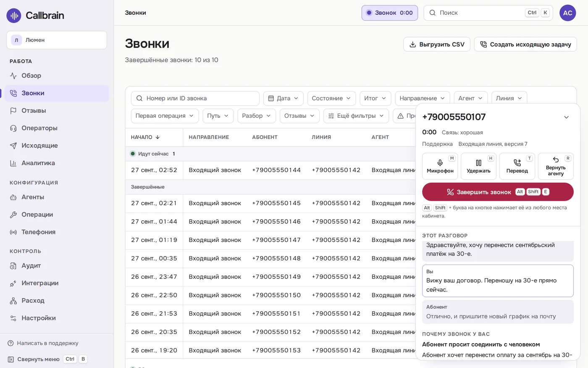This screenshot has height=368, width=588.
Task: Open the Направление filter dropdown
Action: (x=423, y=98)
